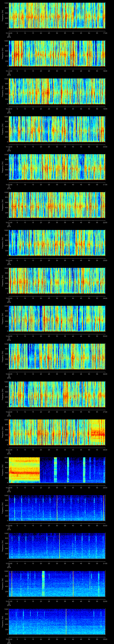Screen dimensions: 114x644
Task: Select the '19:30:00' time label
Action: tap(9, 563)
